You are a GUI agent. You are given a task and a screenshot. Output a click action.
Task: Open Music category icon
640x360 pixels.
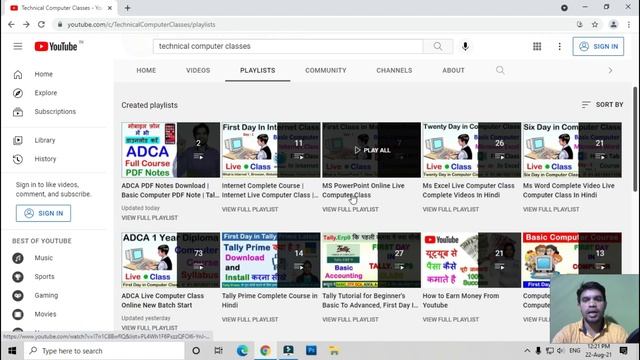[x=18, y=258]
